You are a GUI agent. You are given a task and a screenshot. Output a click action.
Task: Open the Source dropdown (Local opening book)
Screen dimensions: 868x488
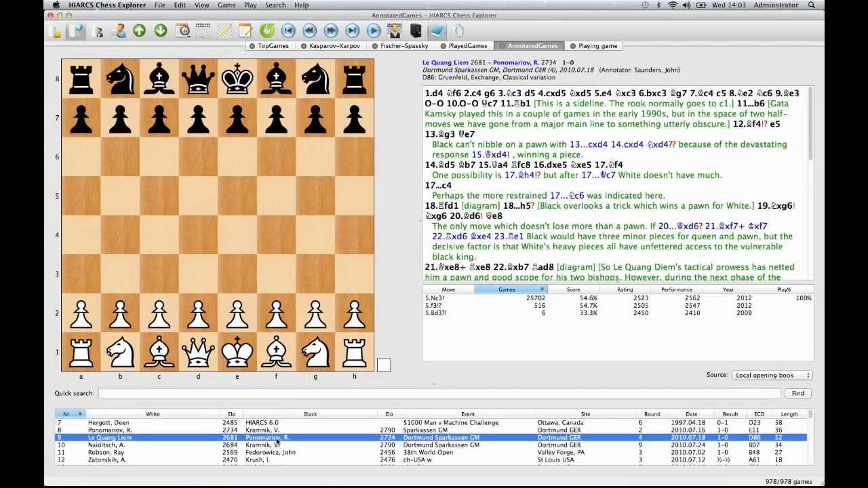772,375
